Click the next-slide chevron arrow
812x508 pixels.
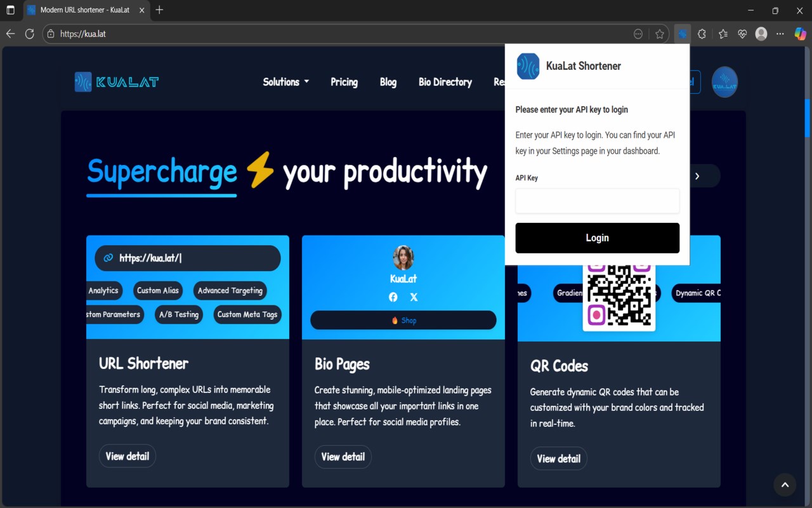pos(697,176)
